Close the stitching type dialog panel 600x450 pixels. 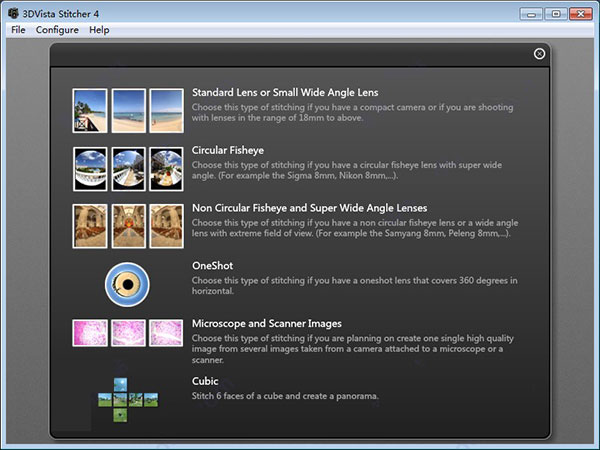click(539, 54)
